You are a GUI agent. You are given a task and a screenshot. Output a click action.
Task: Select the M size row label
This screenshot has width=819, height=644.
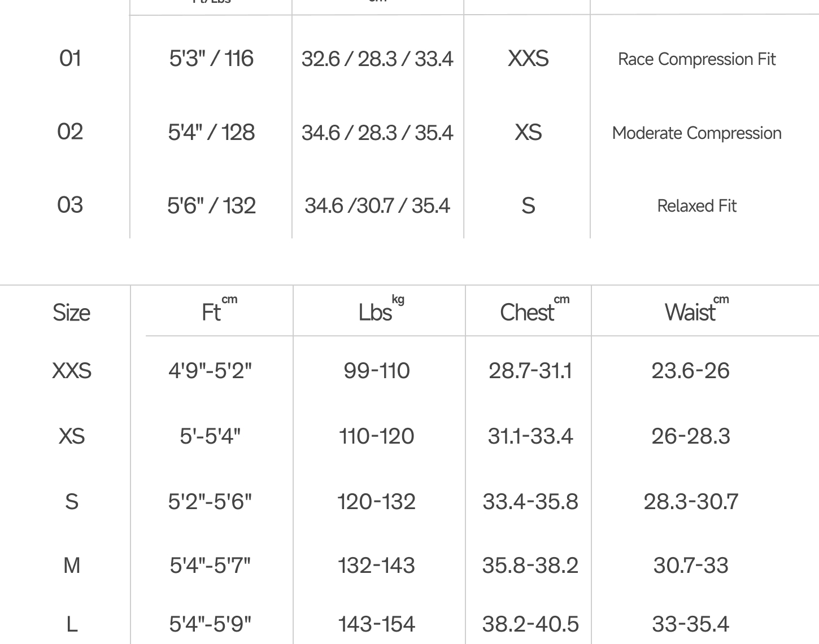72,566
